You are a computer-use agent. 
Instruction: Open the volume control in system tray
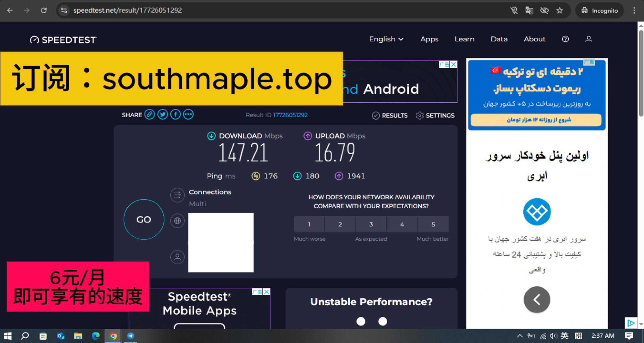click(553, 336)
